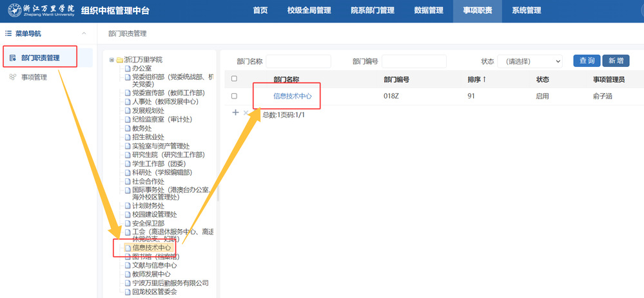Image resolution: width=644 pixels, height=298 pixels.
Task: Open 数据管理 menu
Action: point(429,11)
